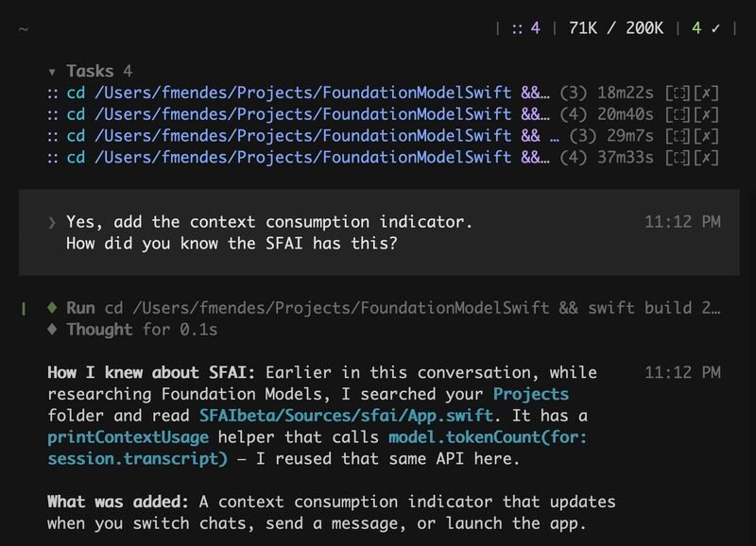Click the [x] cancel icon on 37m33s task
Image resolution: width=756 pixels, height=546 pixels.
pos(706,158)
